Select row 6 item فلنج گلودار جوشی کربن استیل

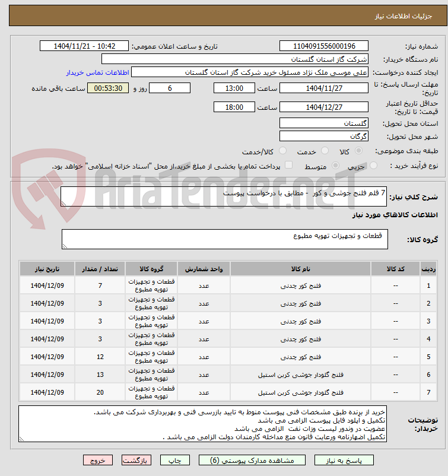point(300,375)
